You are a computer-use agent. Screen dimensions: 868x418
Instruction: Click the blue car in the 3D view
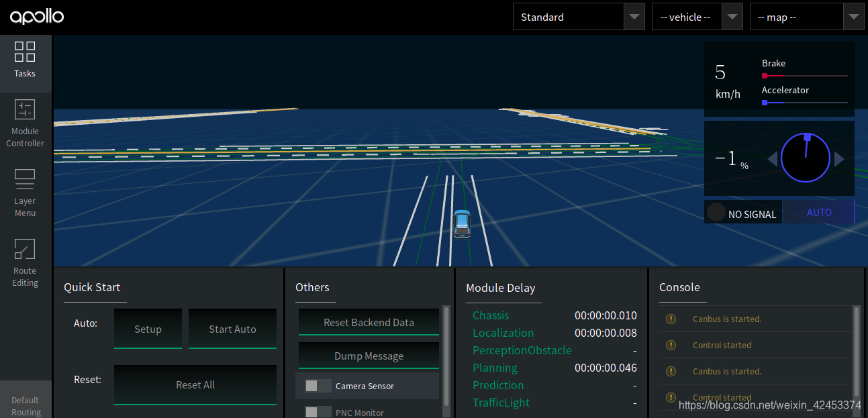pos(462,223)
